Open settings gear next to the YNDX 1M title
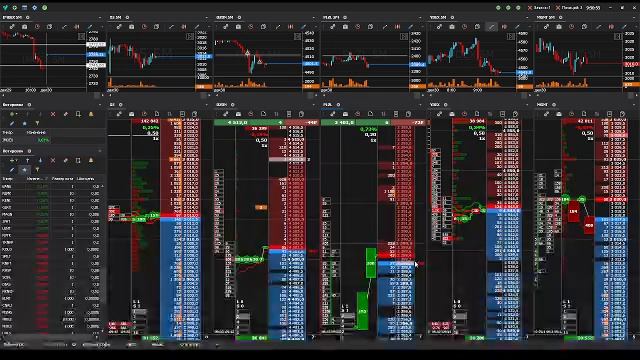This screenshot has height=360, width=640. [452, 18]
